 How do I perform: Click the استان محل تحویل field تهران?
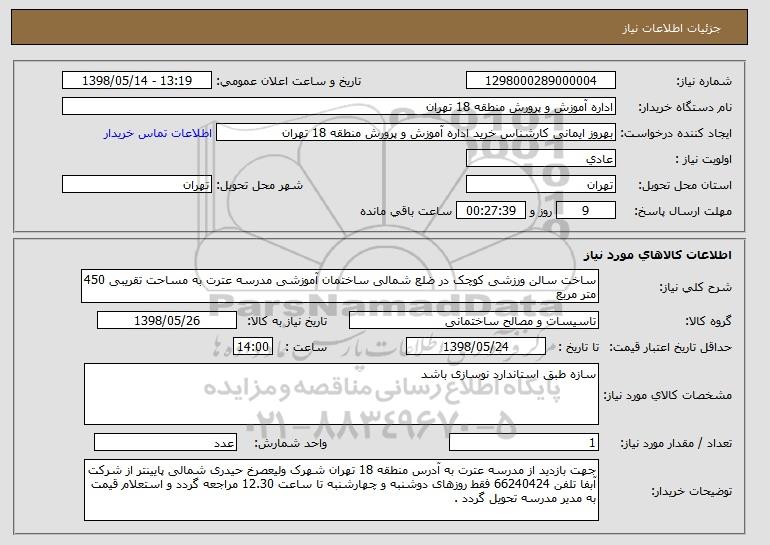(x=541, y=185)
